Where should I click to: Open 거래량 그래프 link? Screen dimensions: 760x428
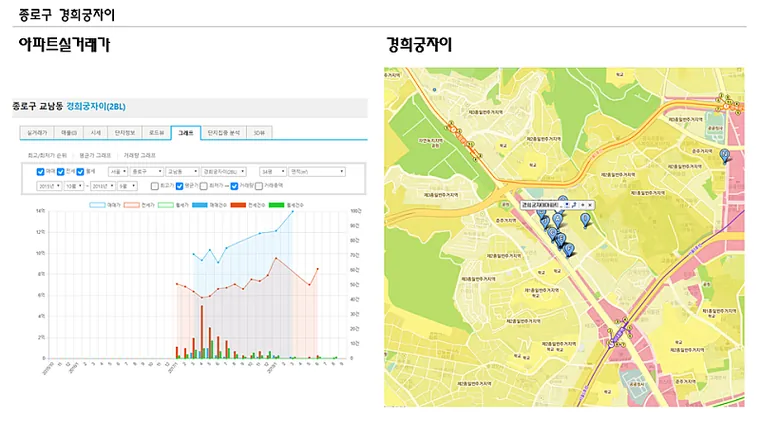point(140,156)
